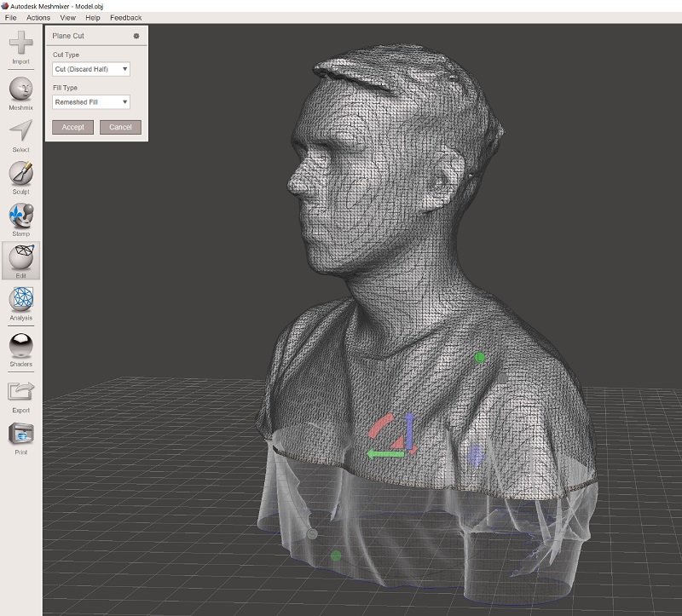The width and height of the screenshot is (682, 616).
Task: Accept the plane cut
Action: click(72, 127)
